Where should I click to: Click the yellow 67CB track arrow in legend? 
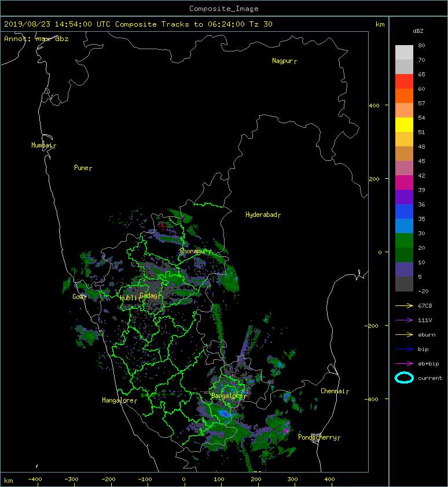[404, 306]
